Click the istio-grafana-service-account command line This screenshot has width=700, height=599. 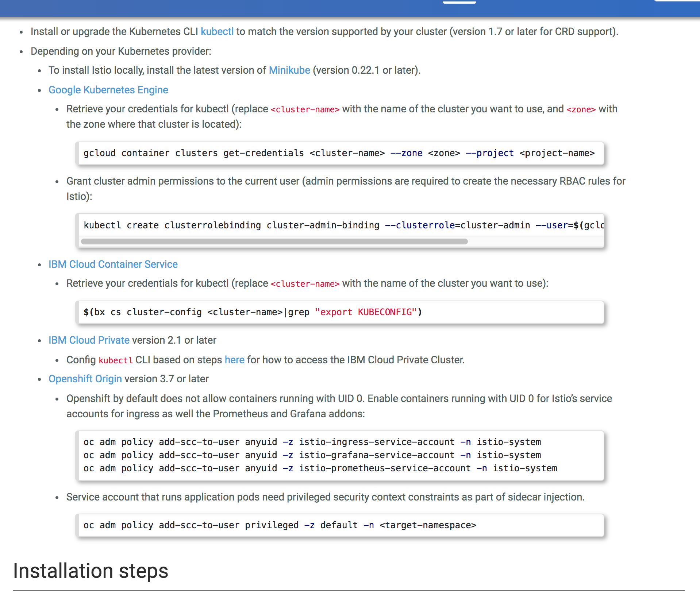click(x=312, y=455)
